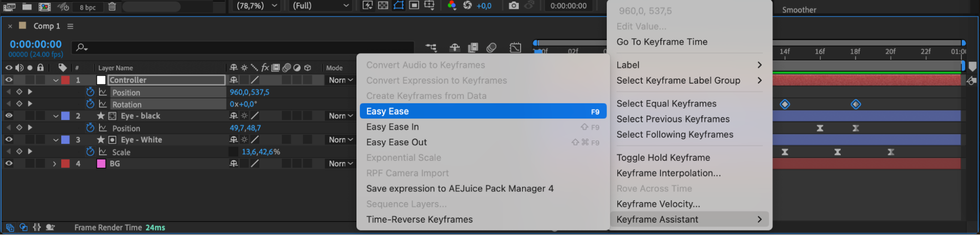Viewport: 980px width, 235px height.
Task: Click the Position stopwatch under Eye - black
Action: pyautogui.click(x=90, y=128)
